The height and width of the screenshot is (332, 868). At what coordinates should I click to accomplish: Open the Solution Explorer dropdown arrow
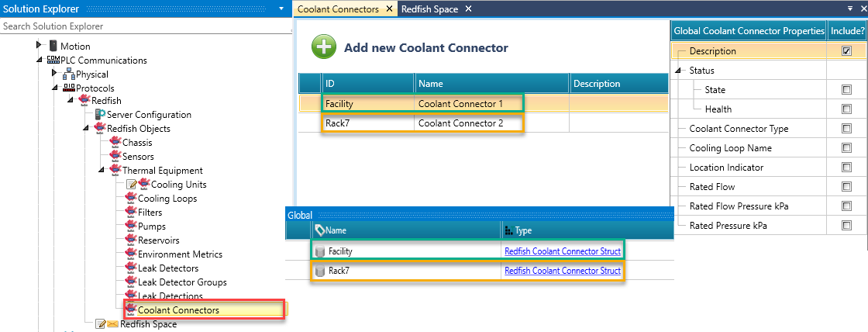point(280,9)
